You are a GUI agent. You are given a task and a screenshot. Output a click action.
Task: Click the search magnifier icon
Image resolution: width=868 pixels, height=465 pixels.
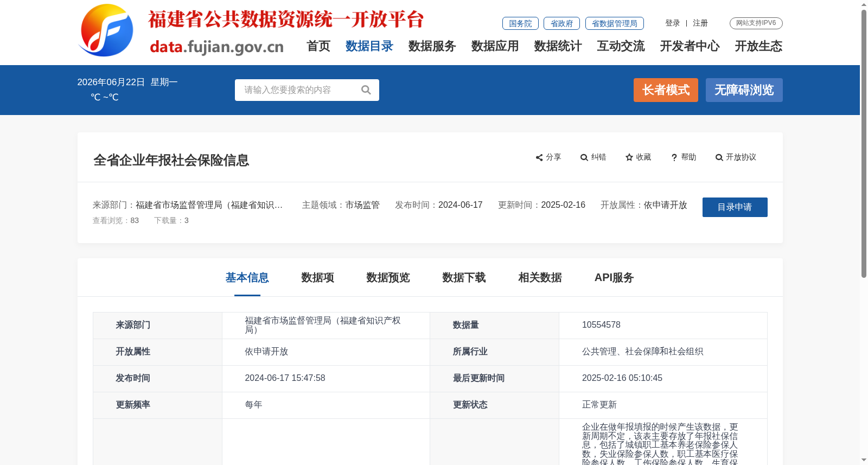pos(366,90)
